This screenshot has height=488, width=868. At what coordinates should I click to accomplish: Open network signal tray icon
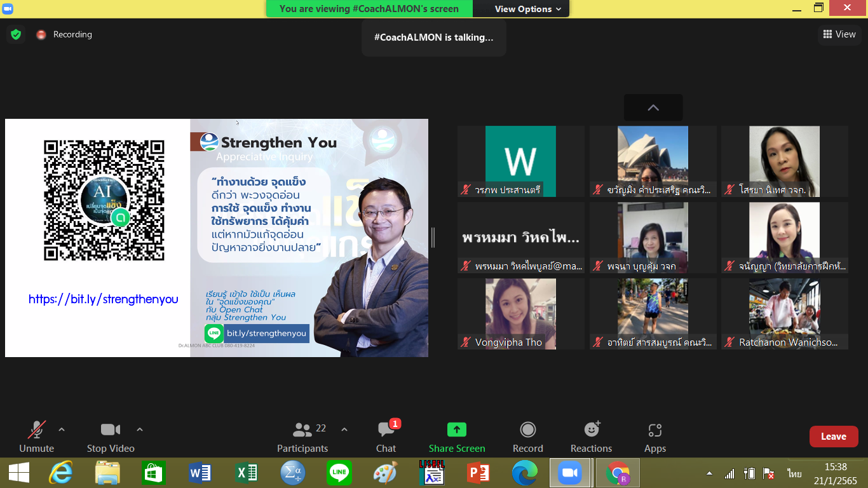(x=729, y=473)
